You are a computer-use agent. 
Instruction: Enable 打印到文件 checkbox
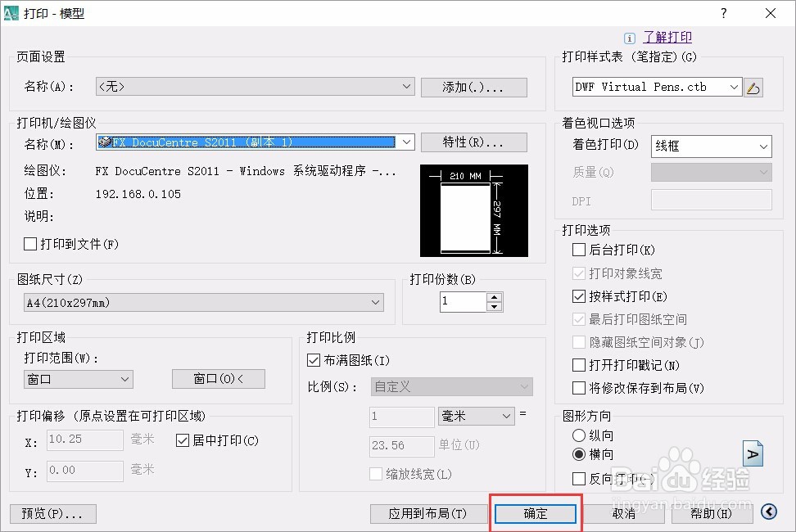tap(30, 244)
